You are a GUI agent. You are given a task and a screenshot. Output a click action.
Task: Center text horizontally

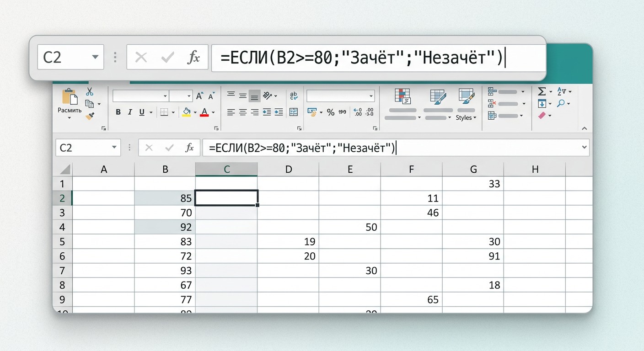243,112
